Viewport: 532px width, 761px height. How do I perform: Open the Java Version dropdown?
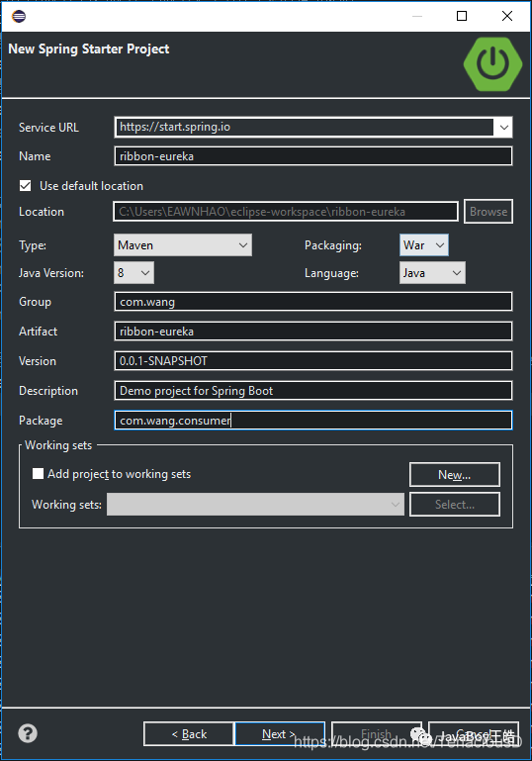[133, 273]
